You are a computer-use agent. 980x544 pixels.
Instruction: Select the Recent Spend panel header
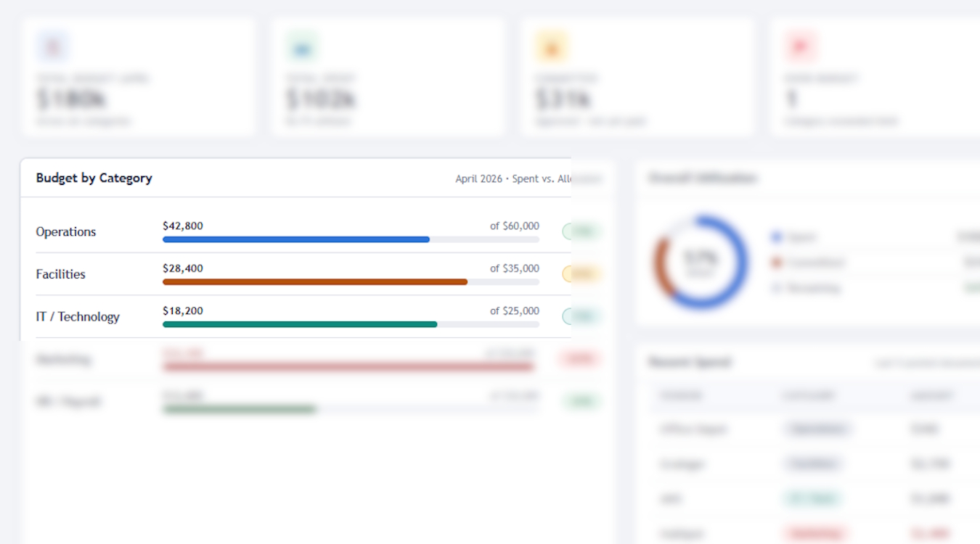[688, 362]
